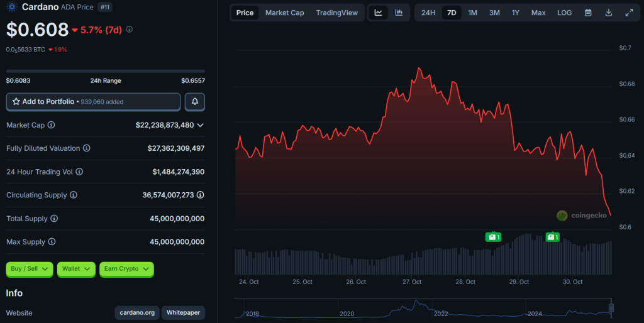
Task: Download chart data icon
Action: (608, 13)
